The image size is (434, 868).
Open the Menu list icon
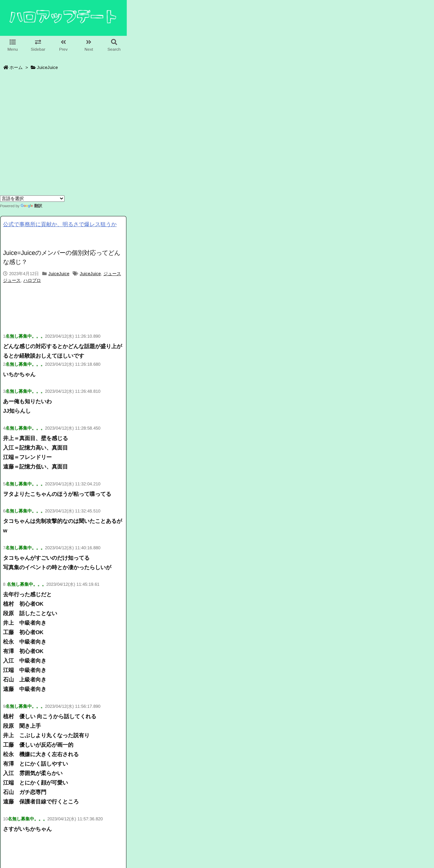coord(13,42)
